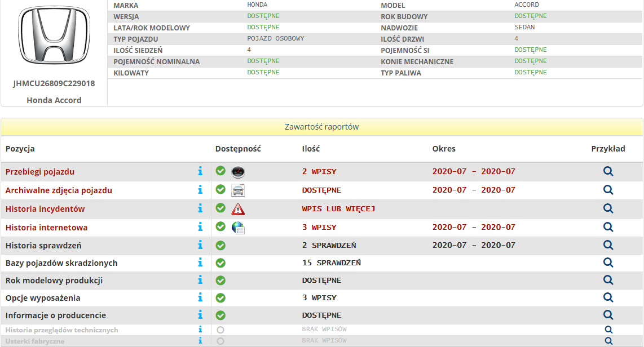
Task: Open the Historia incydentów link
Action: pyautogui.click(x=45, y=209)
